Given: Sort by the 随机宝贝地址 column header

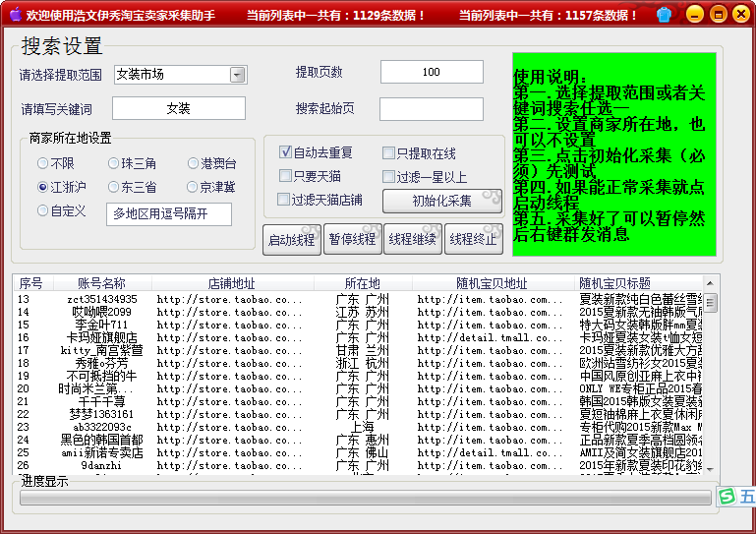Looking at the screenshot, I should click(x=493, y=283).
